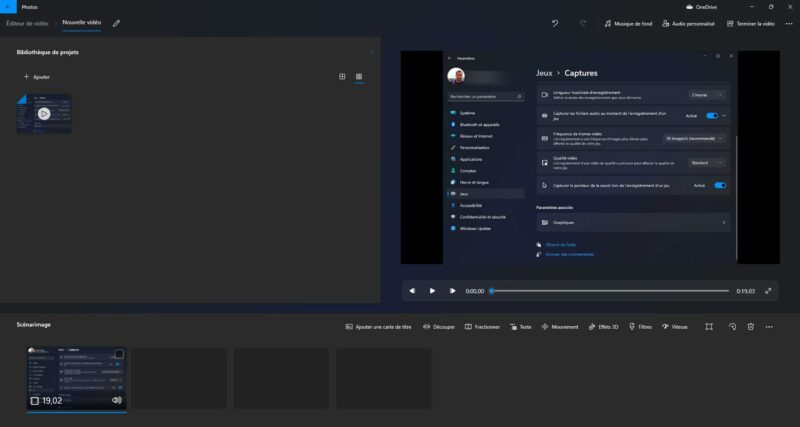The image size is (800, 427).
Task: Switch library to small grid view
Action: pos(359,77)
